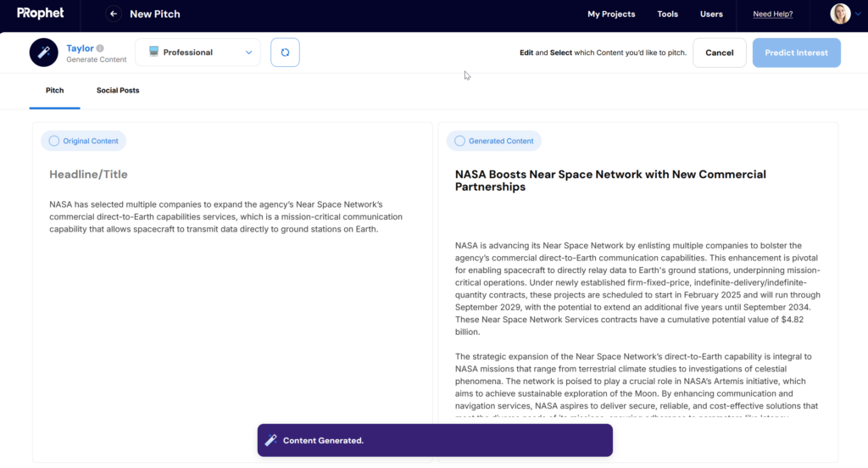Select the Generated Content radio button

(459, 141)
